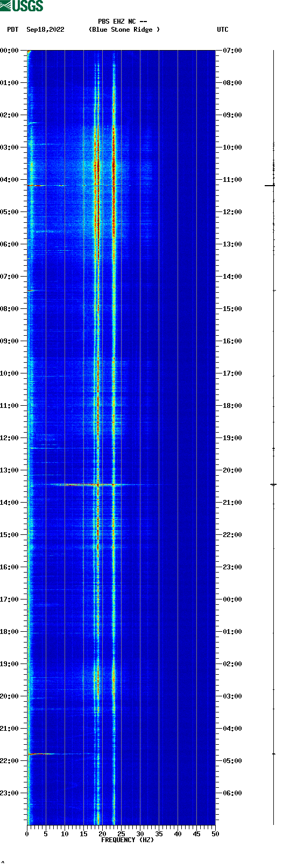297x868 pixels.
Task: Click the 22:00 PDT time label
Action: (x=10, y=761)
